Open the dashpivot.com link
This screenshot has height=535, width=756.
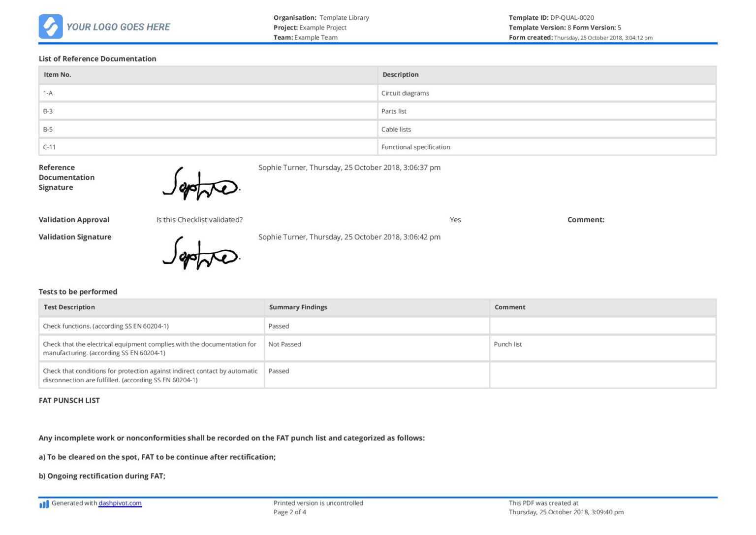pos(120,503)
